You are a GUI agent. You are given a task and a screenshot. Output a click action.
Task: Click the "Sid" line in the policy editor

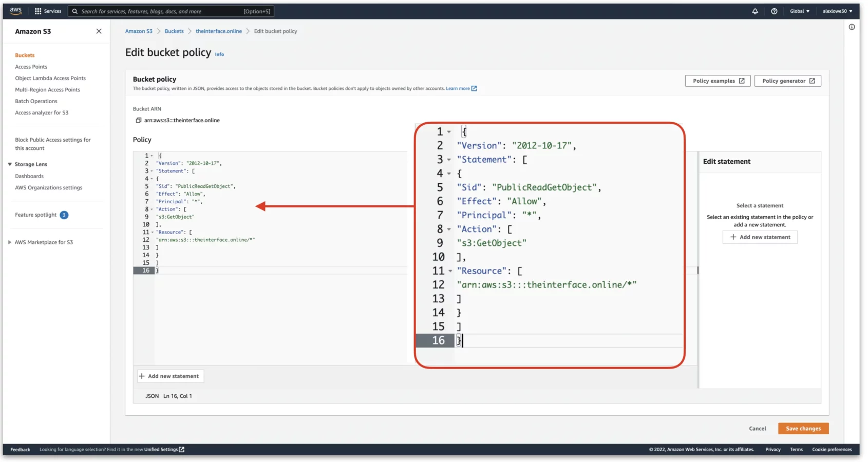pos(196,186)
